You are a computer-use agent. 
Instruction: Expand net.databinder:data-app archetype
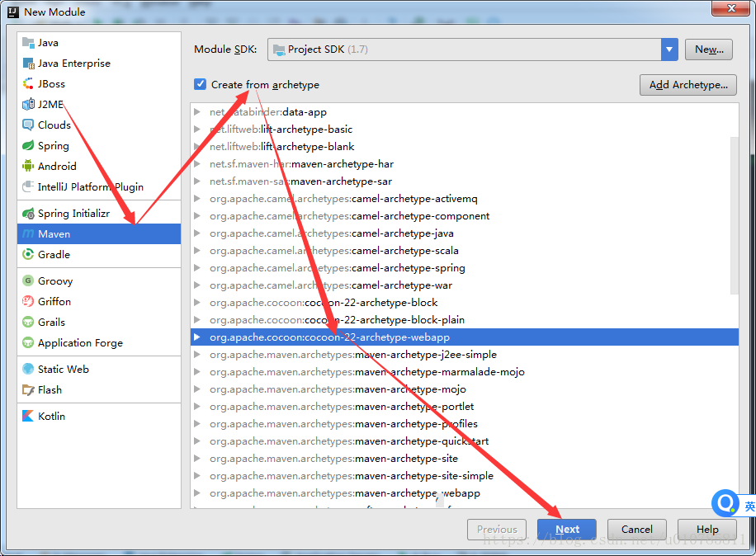pyautogui.click(x=197, y=112)
